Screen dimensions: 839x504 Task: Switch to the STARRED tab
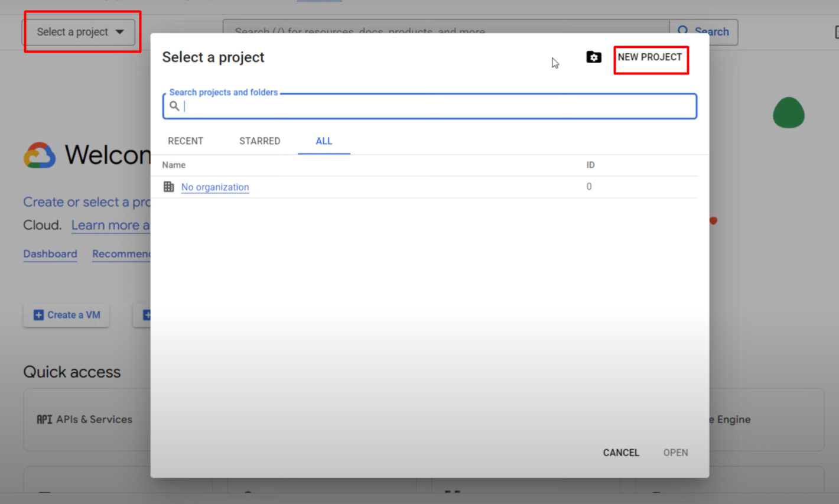click(259, 141)
